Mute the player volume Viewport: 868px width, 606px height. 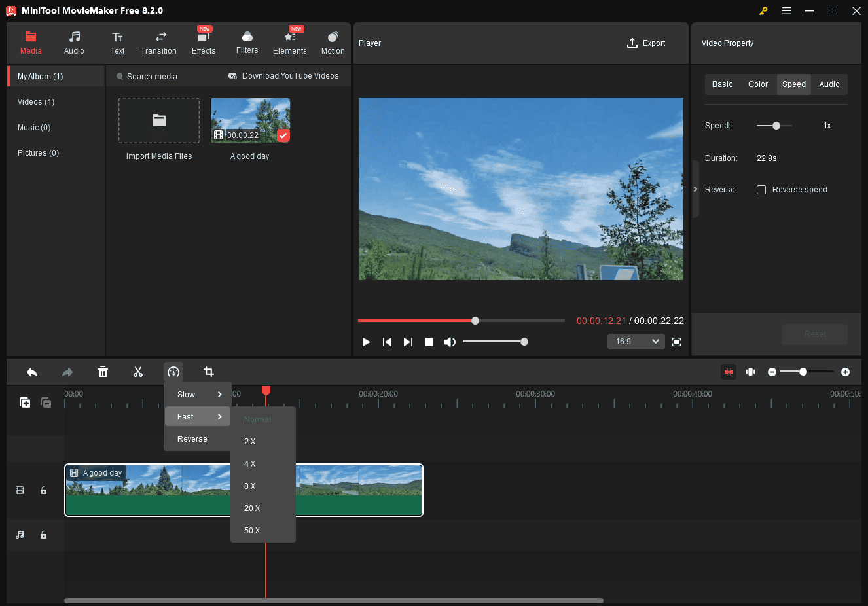tap(450, 342)
